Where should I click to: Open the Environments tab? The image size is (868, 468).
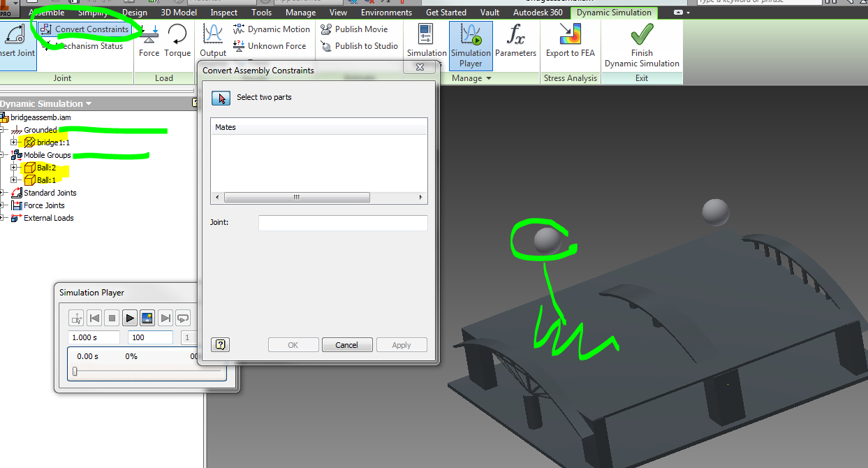pyautogui.click(x=386, y=13)
